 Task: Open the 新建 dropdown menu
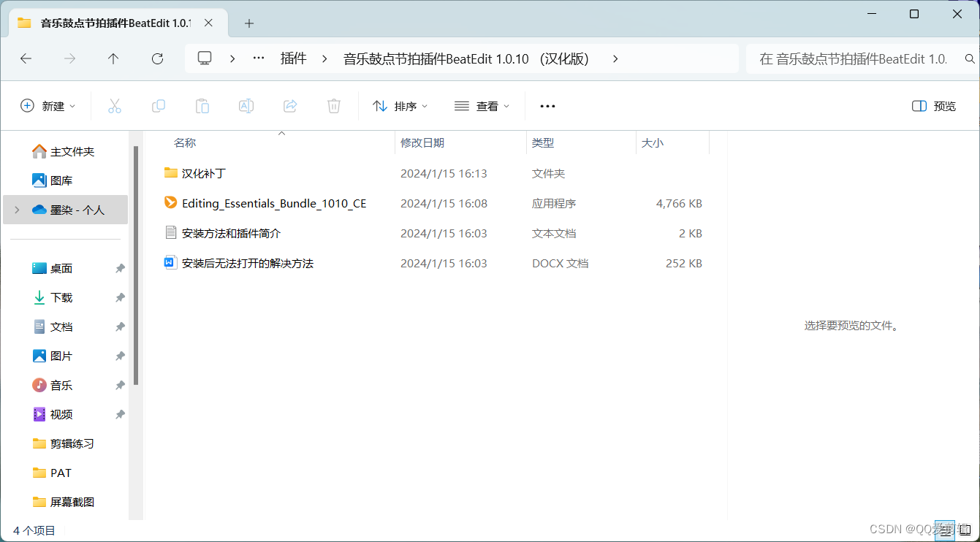click(48, 106)
